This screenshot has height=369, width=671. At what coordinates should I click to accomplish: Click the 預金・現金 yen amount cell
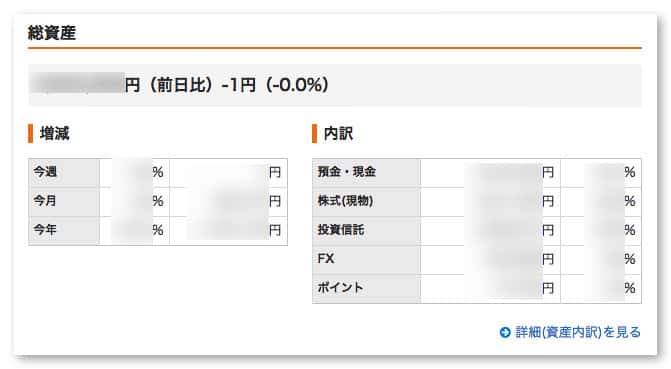pyautogui.click(x=490, y=173)
